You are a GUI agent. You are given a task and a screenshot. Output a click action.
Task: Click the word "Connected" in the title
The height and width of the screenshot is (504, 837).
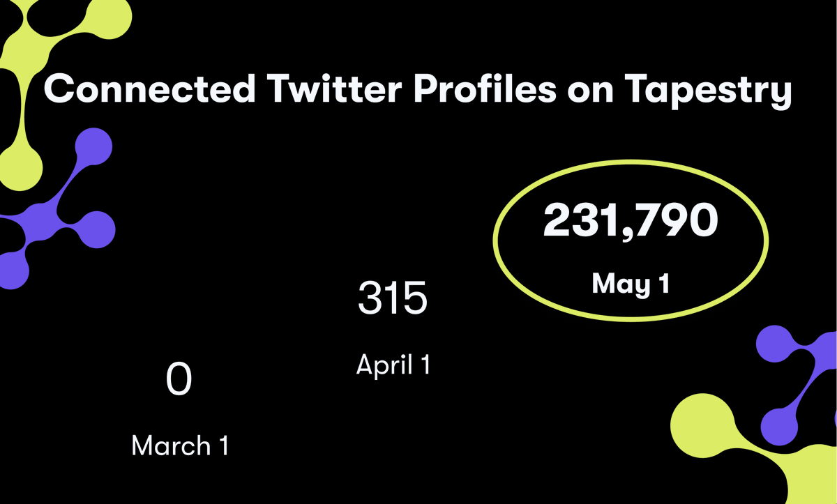(150, 89)
